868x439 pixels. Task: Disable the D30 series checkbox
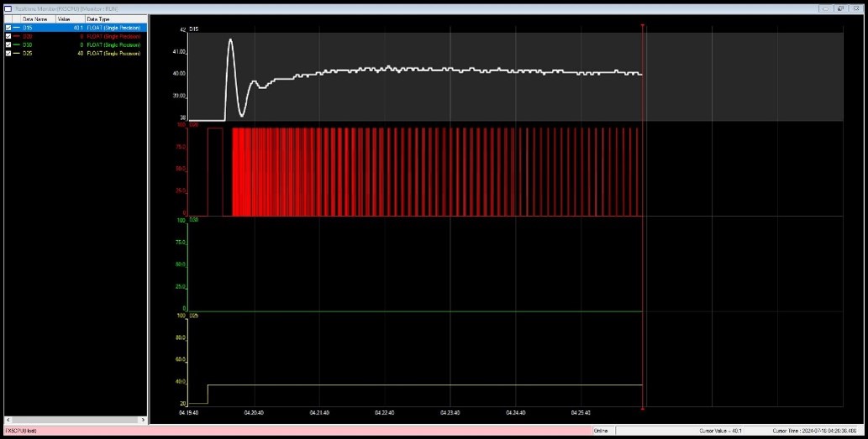[x=8, y=44]
